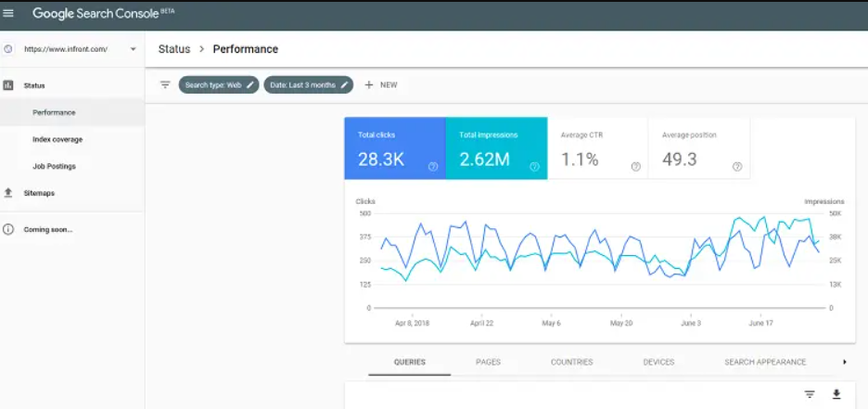Add a new filter with NEW button
The width and height of the screenshot is (868, 409).
tap(380, 84)
